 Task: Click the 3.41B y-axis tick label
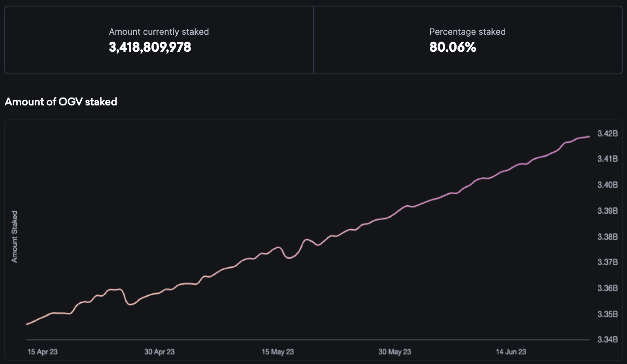point(607,159)
